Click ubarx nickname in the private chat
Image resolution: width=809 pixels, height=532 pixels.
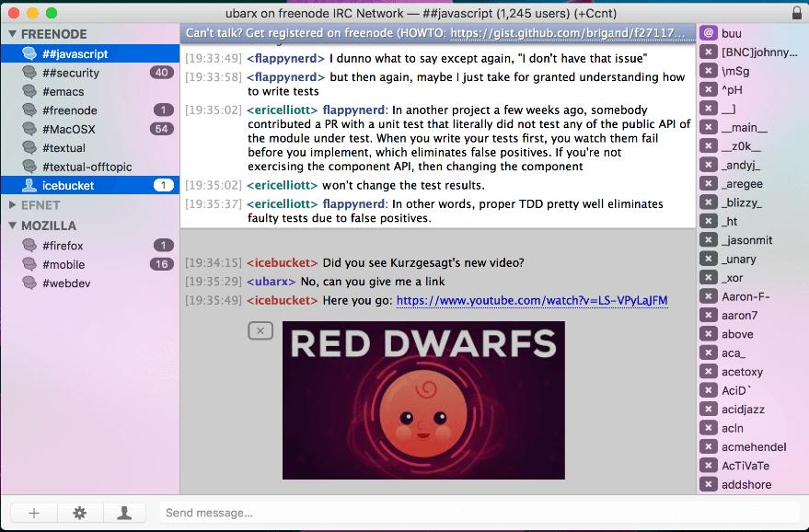point(271,282)
